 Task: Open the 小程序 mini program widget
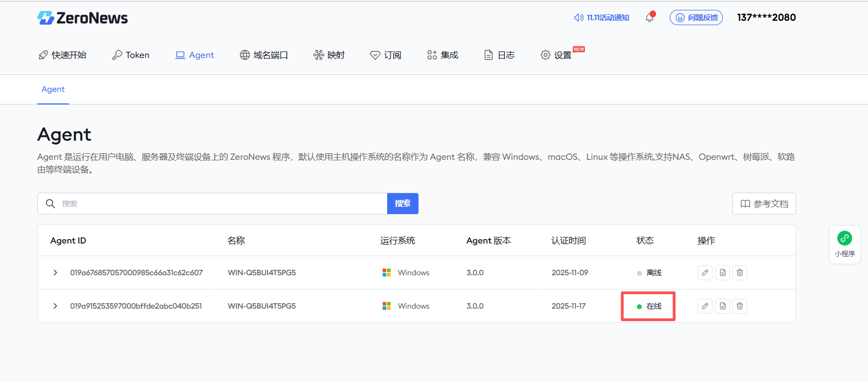(844, 244)
